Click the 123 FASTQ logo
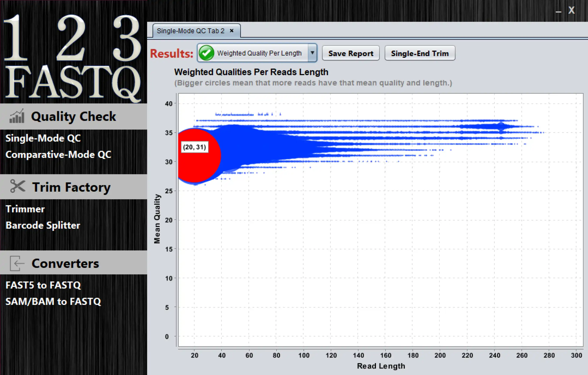Screen dimensions: 588x375 tap(73, 59)
